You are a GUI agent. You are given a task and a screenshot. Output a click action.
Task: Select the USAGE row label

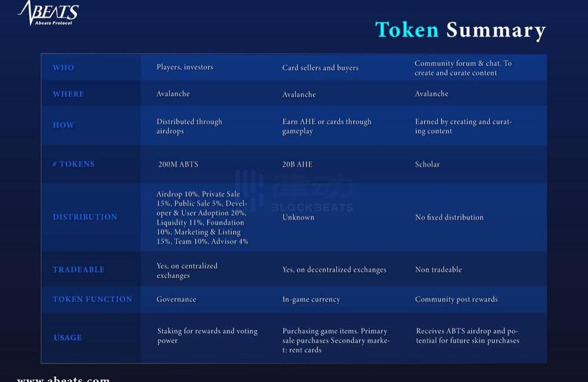68,337
